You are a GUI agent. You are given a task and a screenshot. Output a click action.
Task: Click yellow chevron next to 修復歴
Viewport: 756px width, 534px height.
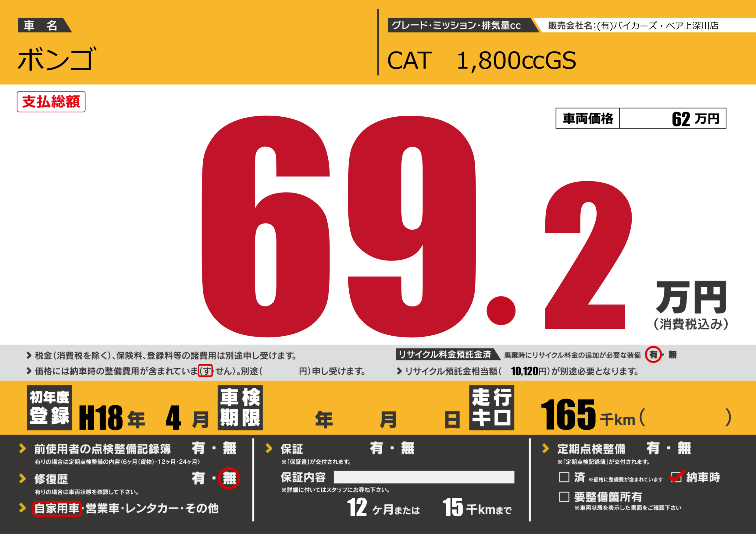[x=22, y=478]
